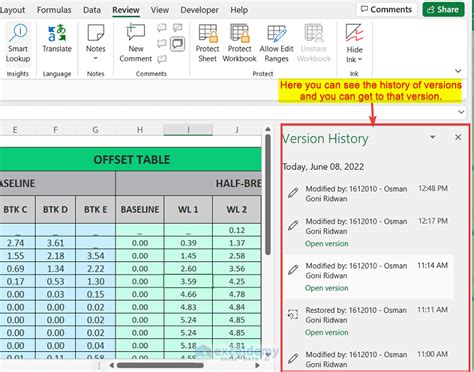Open version restored at 11:11 AM

pos(326,332)
